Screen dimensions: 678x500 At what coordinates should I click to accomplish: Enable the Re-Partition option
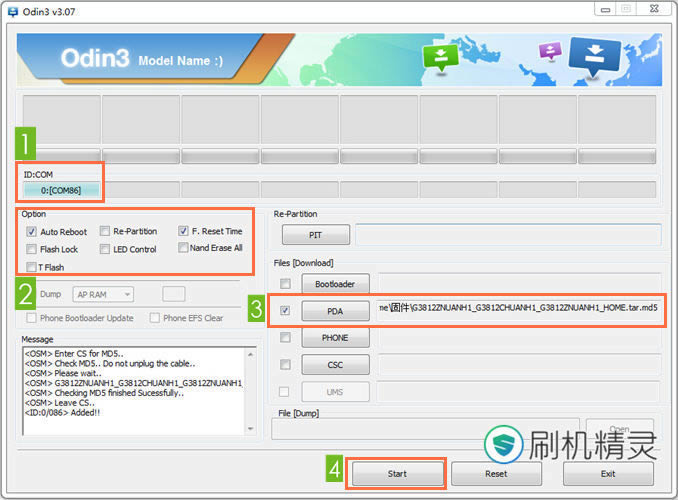(105, 232)
